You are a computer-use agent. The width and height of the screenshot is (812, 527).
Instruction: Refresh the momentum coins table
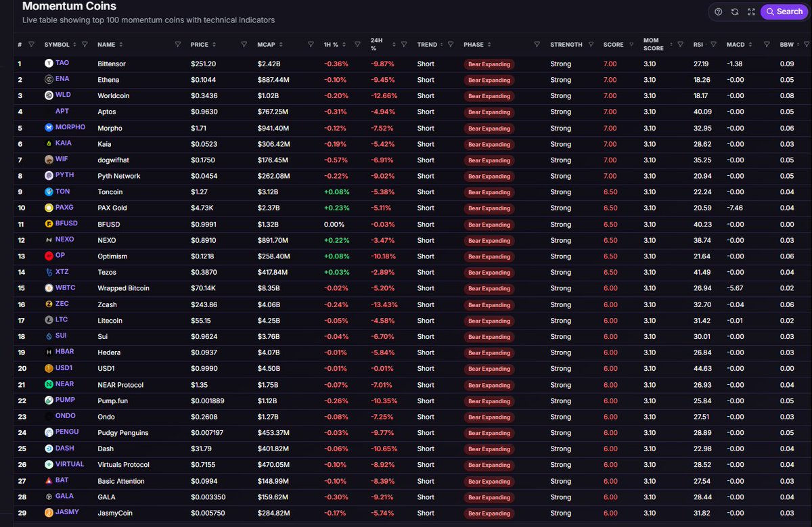point(735,12)
